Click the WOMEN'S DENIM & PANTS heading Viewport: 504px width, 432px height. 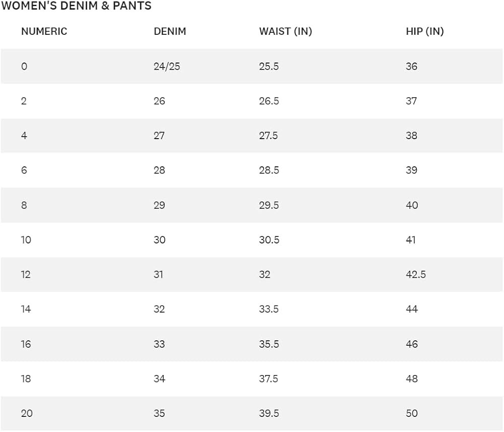(76, 6)
